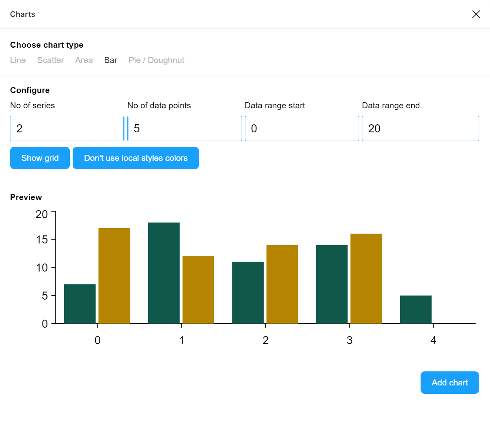Click the gold bar at index 0
The width and height of the screenshot is (490, 448).
[114, 276]
